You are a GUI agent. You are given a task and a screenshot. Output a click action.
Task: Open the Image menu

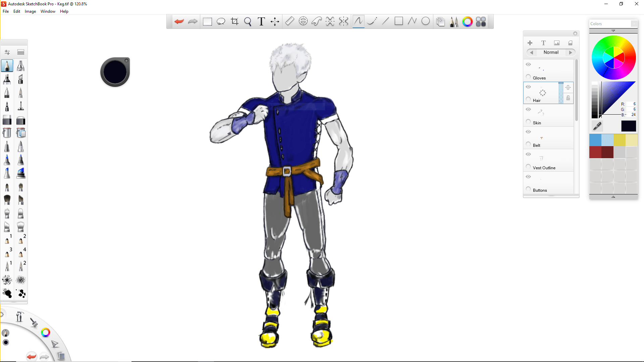(x=30, y=11)
